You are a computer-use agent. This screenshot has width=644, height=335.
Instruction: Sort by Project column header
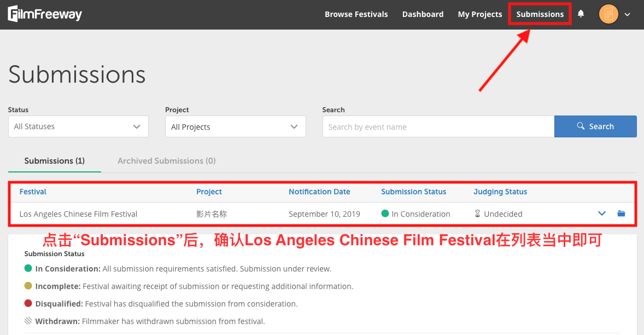[209, 192]
